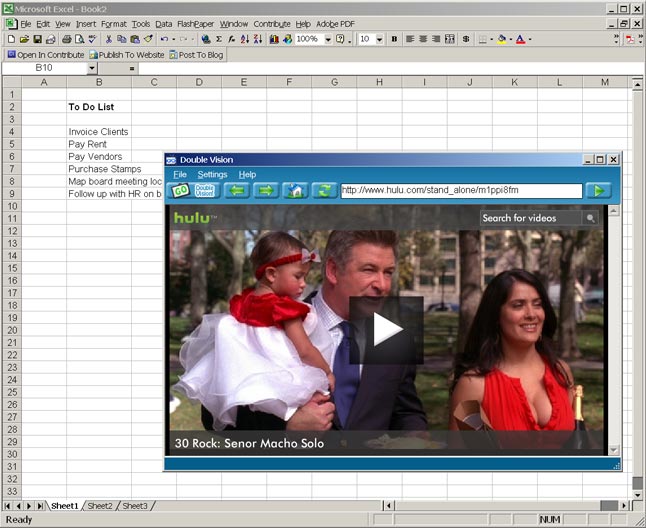Open the FlashPaper menu
646x528 pixels.
[196, 24]
